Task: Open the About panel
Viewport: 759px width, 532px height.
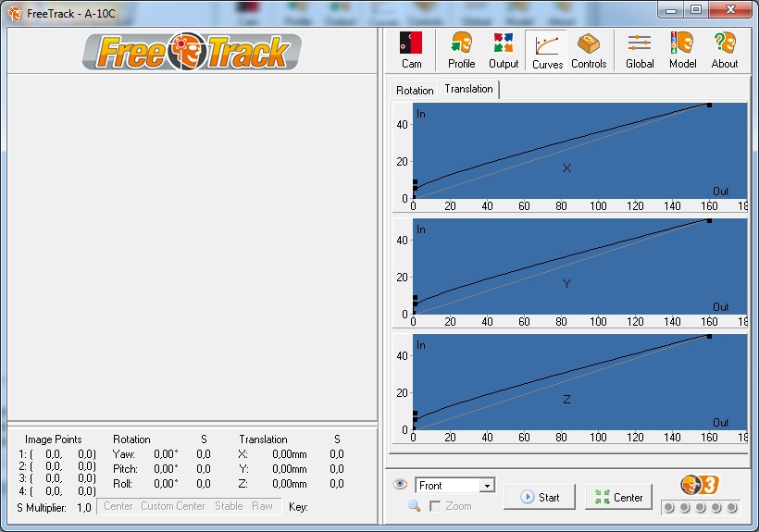Action: [725, 50]
